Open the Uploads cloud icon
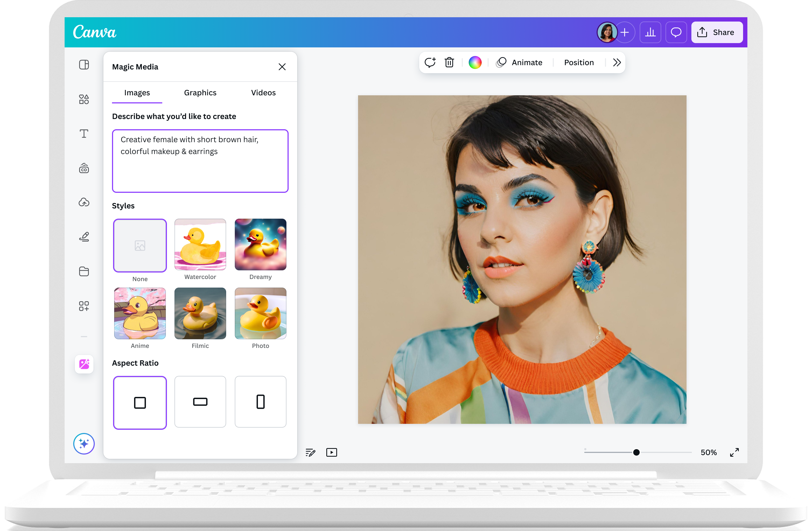This screenshot has height=531, width=812. pos(84,202)
